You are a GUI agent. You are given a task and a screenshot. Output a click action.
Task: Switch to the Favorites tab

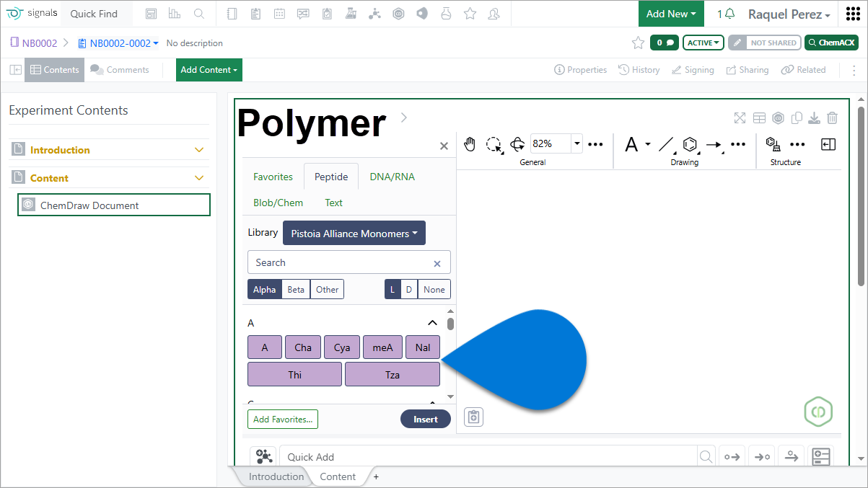[273, 177]
